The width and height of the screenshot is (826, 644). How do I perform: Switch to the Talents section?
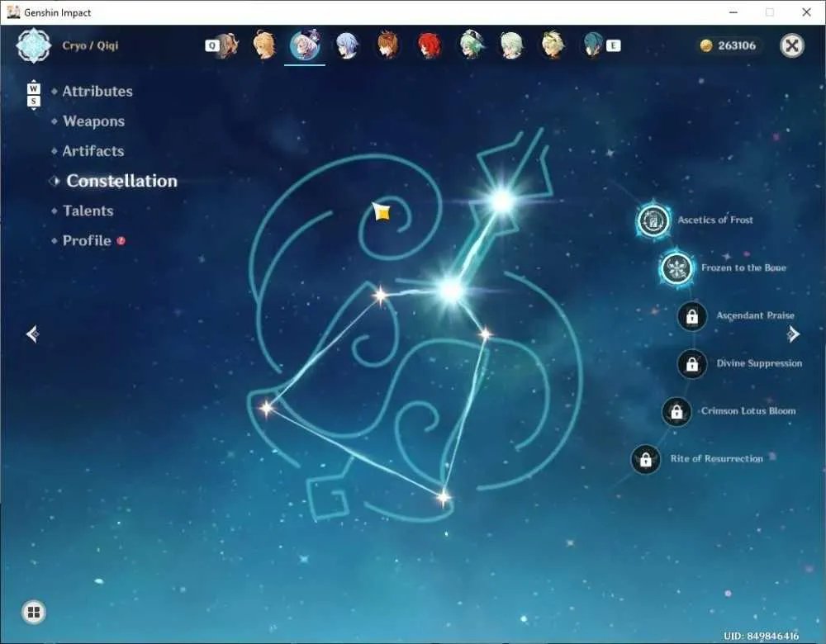[88, 211]
